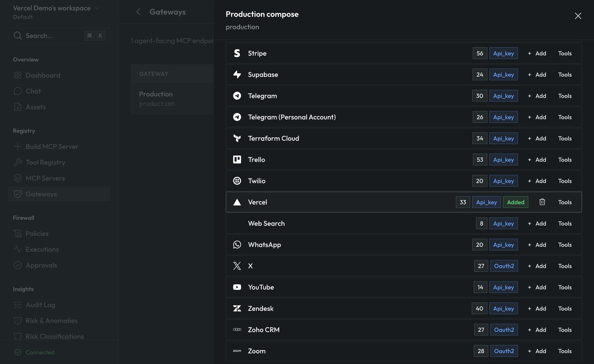The width and height of the screenshot is (594, 364).
Task: Add the YouTube server
Action: (x=537, y=287)
